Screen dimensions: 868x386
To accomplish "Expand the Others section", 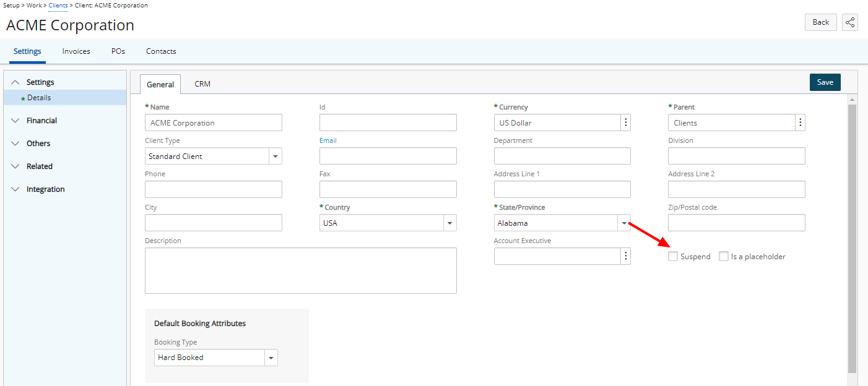I will click(15, 144).
